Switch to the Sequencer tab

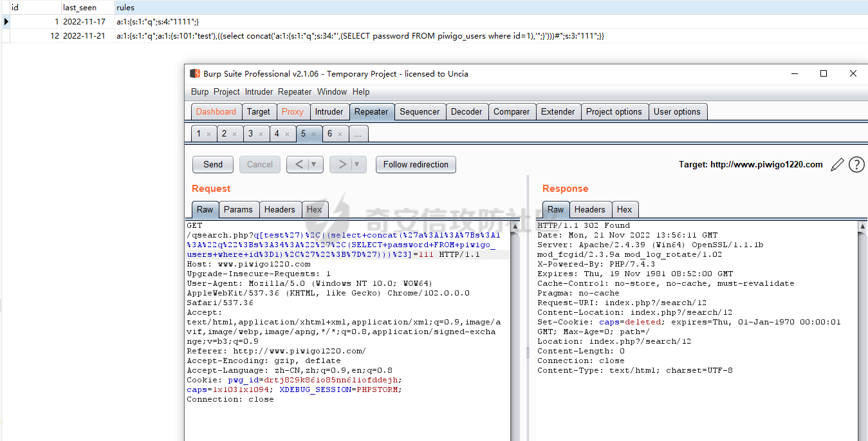(420, 111)
